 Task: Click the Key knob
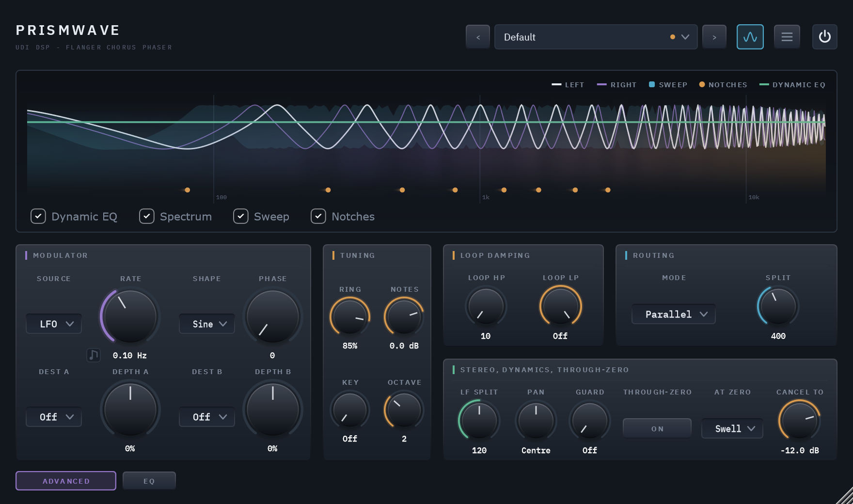click(x=350, y=409)
